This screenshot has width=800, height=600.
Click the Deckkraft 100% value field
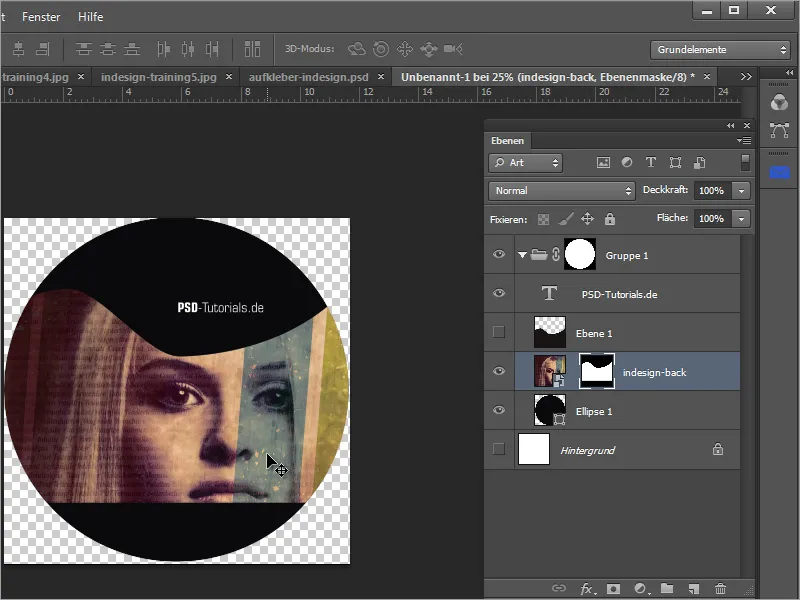(x=712, y=191)
